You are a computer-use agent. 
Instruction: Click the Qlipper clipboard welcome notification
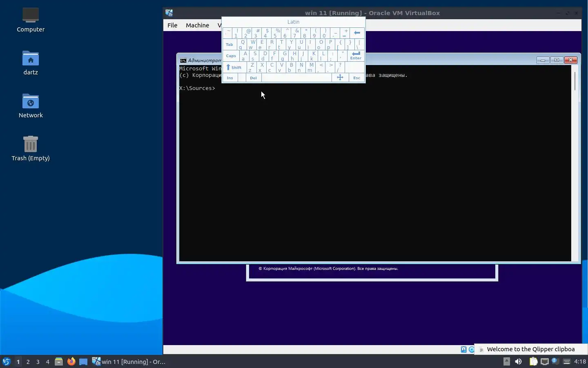tap(531, 349)
